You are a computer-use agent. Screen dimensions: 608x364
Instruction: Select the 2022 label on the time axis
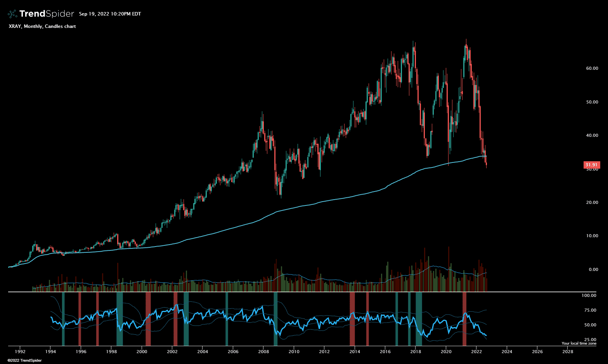coord(476,352)
